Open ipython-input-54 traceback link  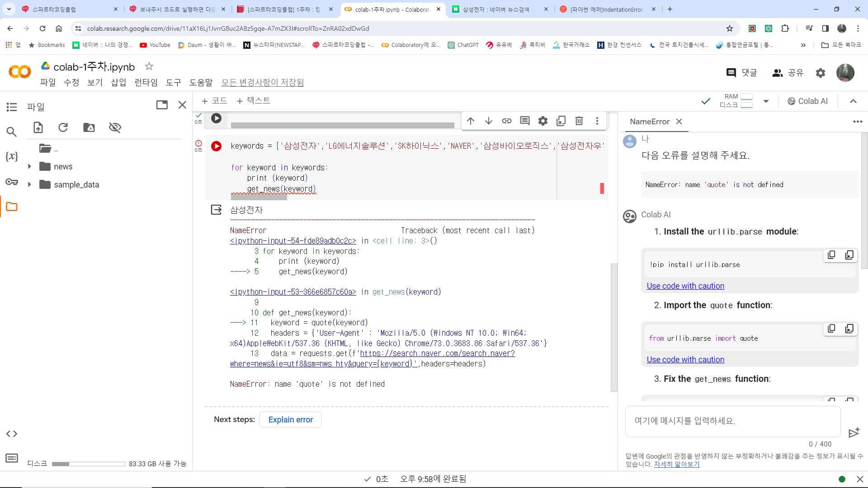(293, 241)
